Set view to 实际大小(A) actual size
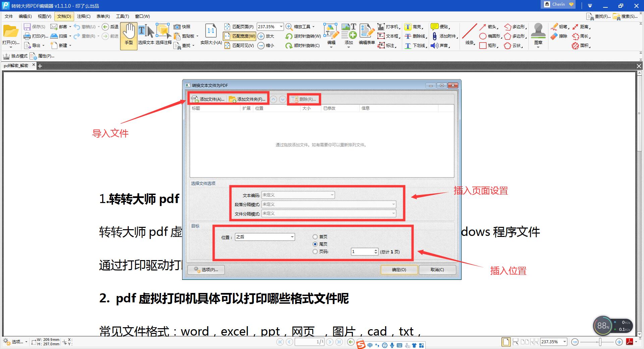Viewport: 644px width, 349px height. [x=211, y=35]
